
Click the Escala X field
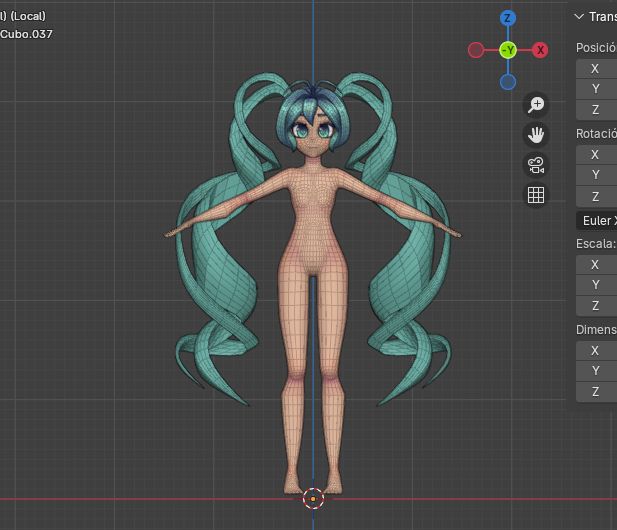pos(597,264)
